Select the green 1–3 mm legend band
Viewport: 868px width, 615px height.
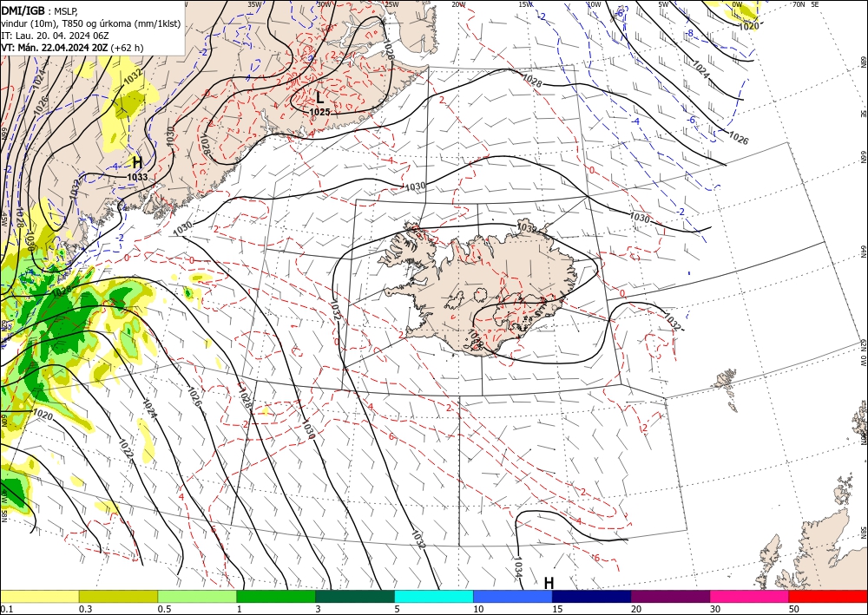click(x=276, y=596)
